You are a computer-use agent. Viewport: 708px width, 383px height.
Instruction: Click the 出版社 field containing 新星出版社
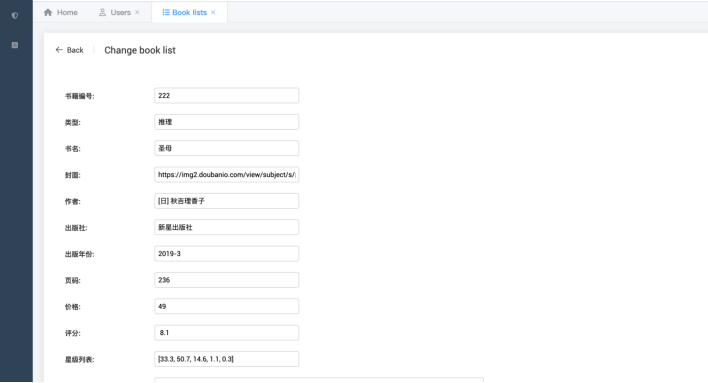[x=227, y=227]
